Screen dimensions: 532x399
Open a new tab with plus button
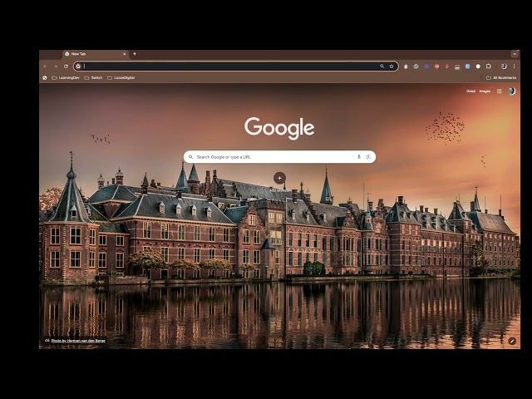tap(135, 54)
